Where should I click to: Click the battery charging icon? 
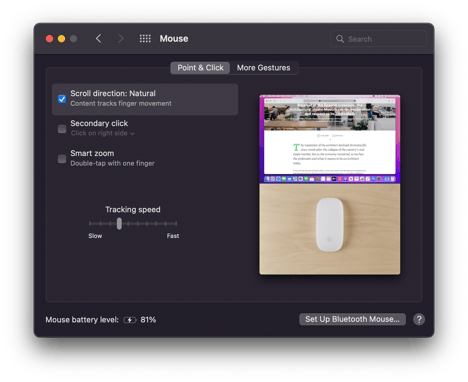[130, 320]
